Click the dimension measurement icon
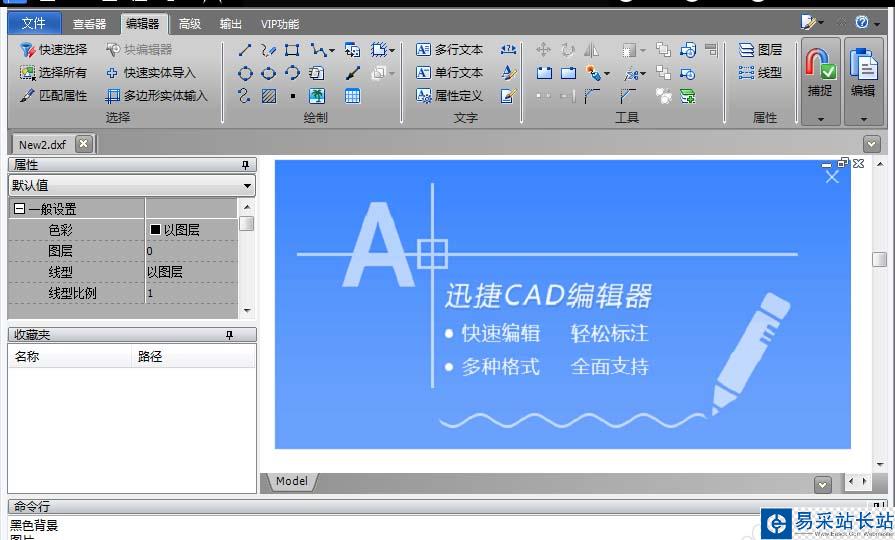Viewport: 895px width, 540px height. pyautogui.click(x=509, y=50)
